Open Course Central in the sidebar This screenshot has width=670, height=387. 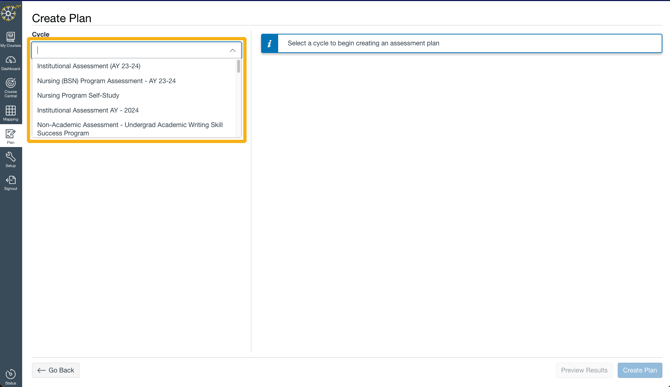[x=11, y=87]
